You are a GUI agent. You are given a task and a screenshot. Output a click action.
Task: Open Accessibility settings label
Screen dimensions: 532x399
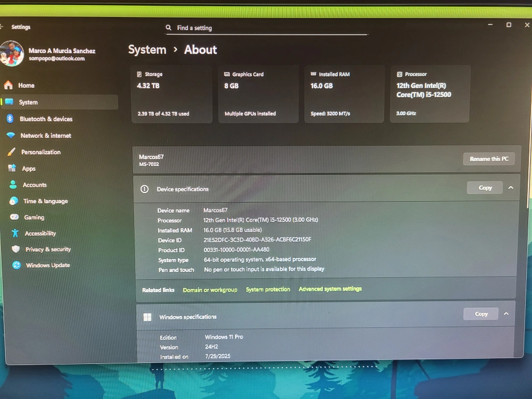click(40, 234)
